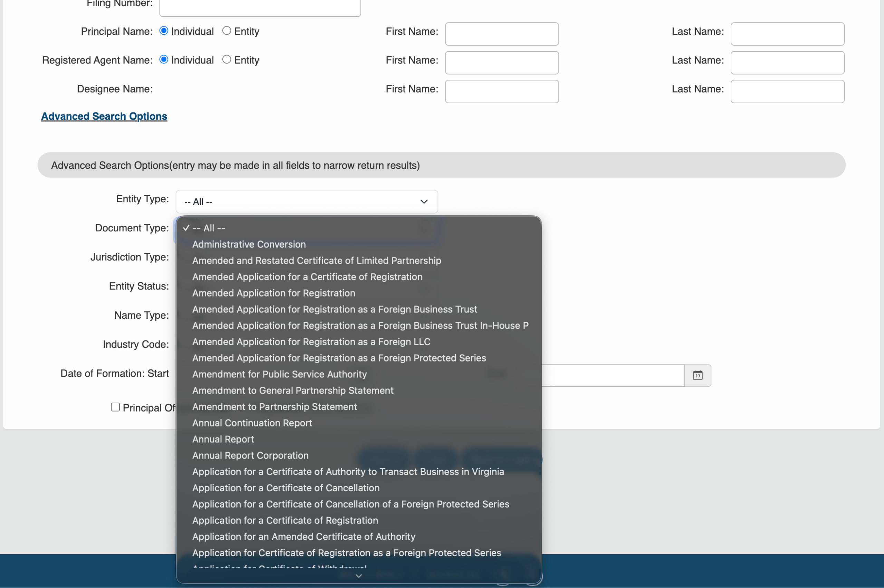Select Annual Continuation Report option

click(x=358, y=423)
